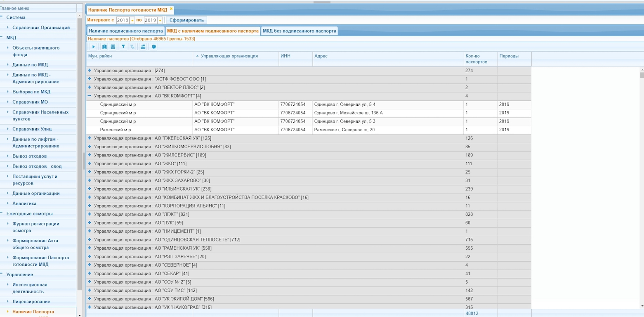
Task: Open the interval start year dropdown
Action: point(132,20)
